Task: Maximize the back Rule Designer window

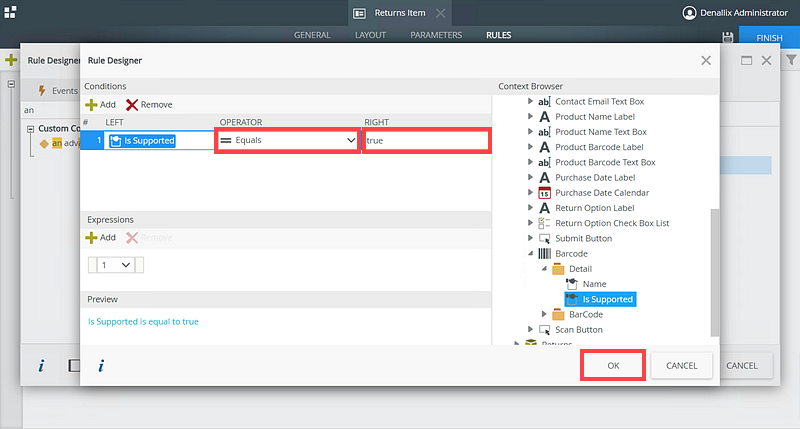Action: tap(746, 61)
